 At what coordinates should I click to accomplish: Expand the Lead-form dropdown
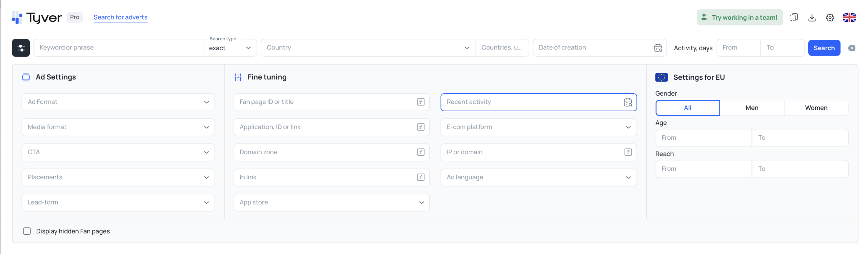coord(118,202)
